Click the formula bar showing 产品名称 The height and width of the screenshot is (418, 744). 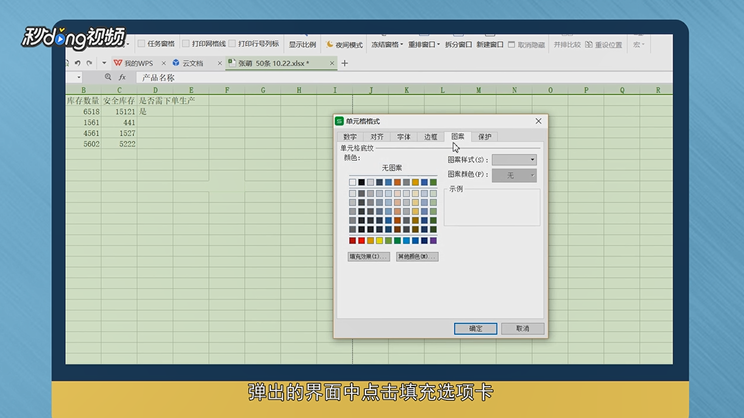pos(404,77)
